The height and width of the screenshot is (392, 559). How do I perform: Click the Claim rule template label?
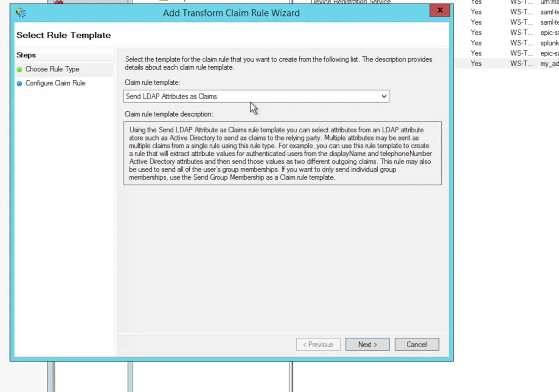tap(152, 82)
